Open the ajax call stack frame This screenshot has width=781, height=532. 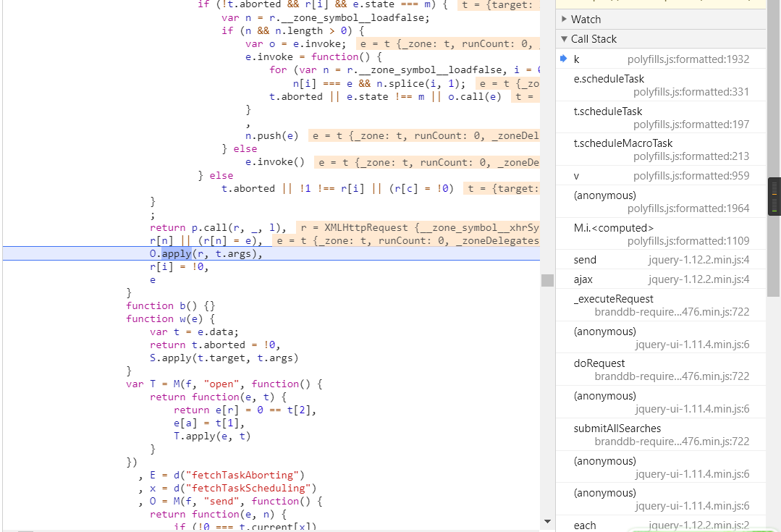[x=583, y=279]
